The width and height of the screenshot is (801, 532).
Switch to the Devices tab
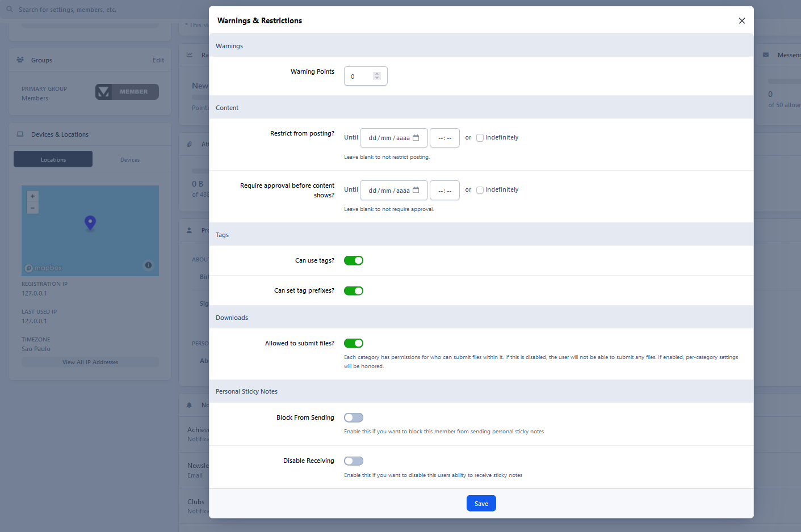point(130,160)
